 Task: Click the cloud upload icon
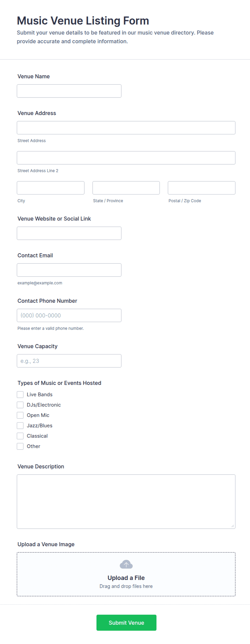point(126,564)
